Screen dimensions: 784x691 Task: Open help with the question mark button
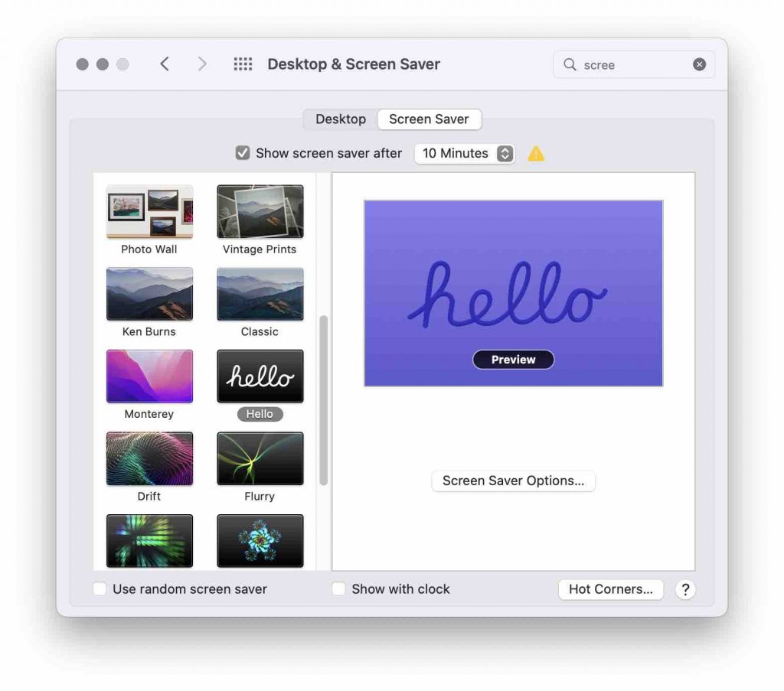pos(685,589)
